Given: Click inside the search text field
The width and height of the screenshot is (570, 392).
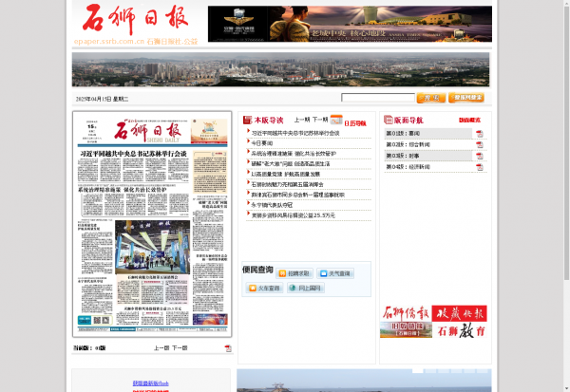Looking at the screenshot, I should (377, 98).
